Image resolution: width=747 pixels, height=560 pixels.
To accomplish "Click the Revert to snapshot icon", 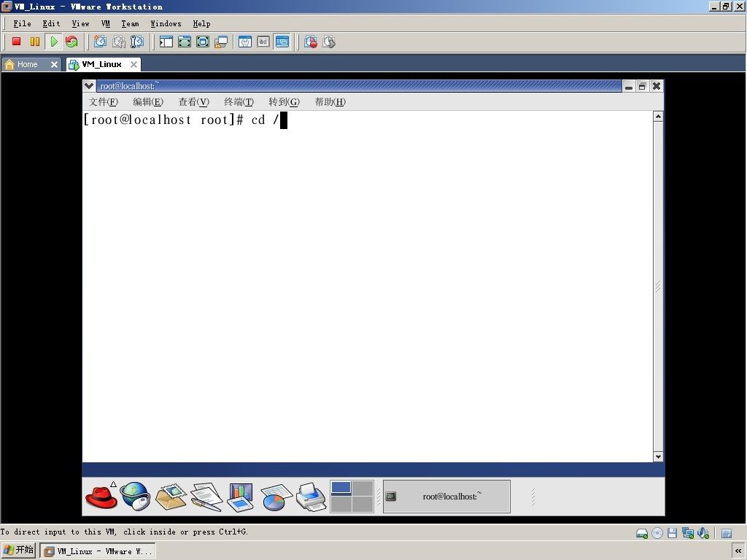I will point(119,42).
